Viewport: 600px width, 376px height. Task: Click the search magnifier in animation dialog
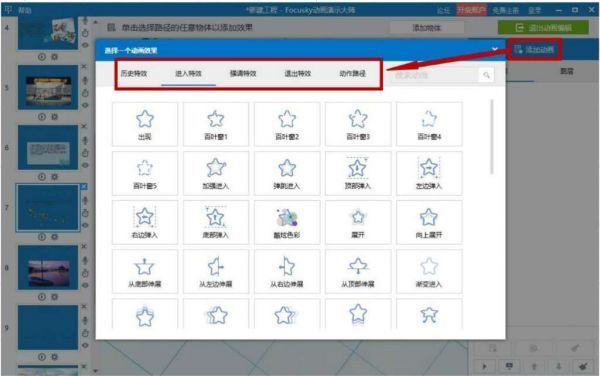[486, 75]
